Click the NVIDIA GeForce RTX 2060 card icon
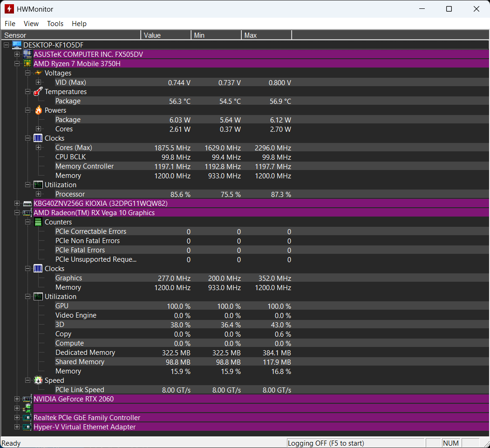The image size is (490, 448). coord(27,399)
